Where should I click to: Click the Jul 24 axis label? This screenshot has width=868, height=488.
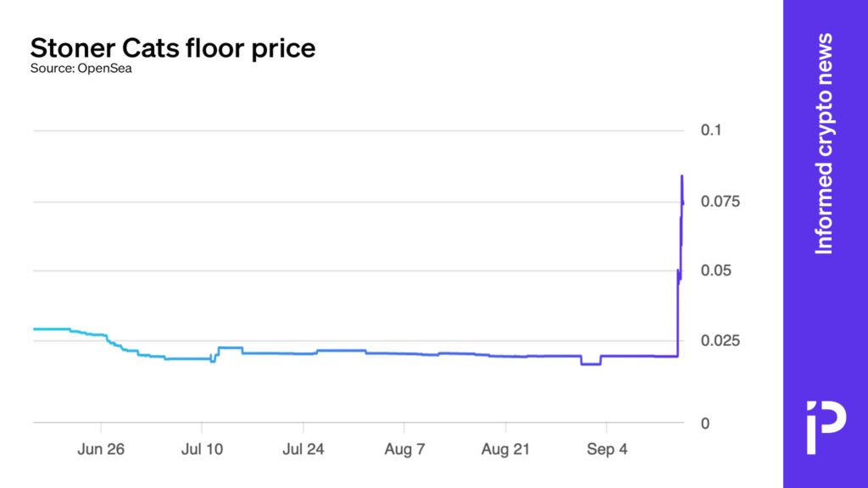tap(303, 450)
